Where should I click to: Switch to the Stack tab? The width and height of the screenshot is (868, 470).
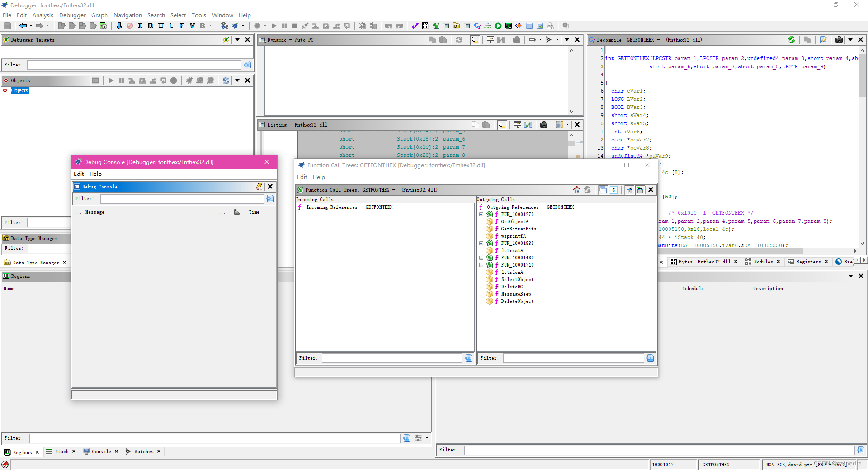61,451
